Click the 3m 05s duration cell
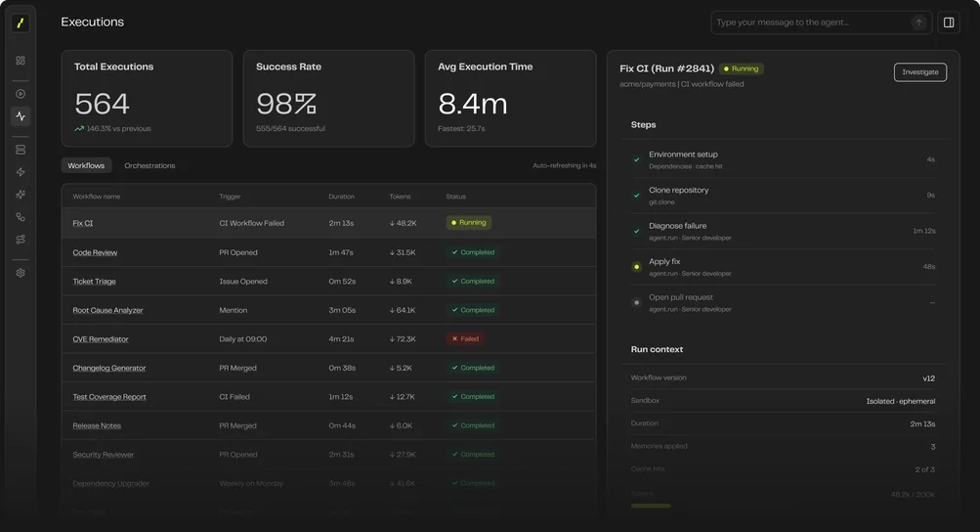Screen dimensions: 980x532 (343, 310)
